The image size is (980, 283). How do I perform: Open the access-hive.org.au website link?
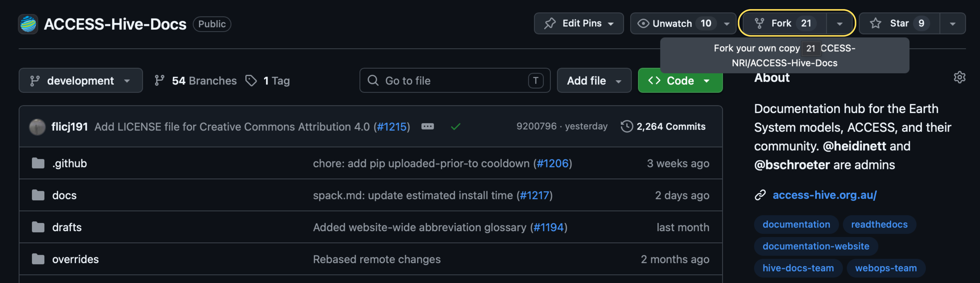[x=824, y=195]
